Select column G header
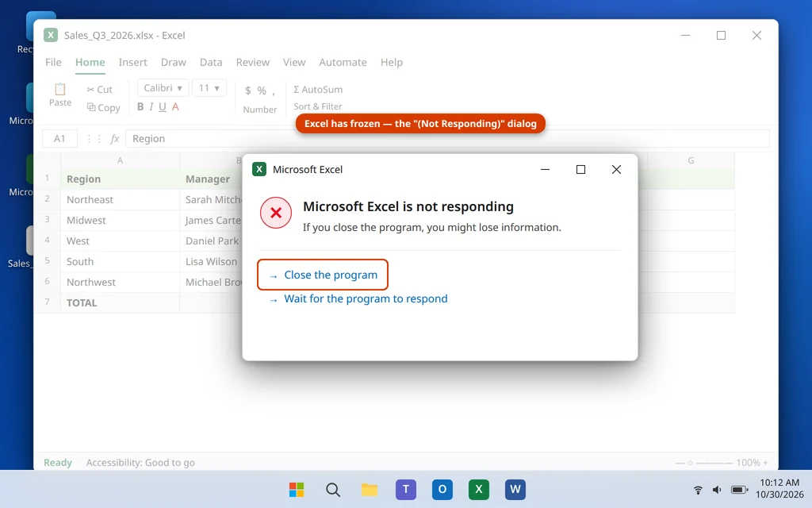The image size is (812, 508). click(x=691, y=160)
